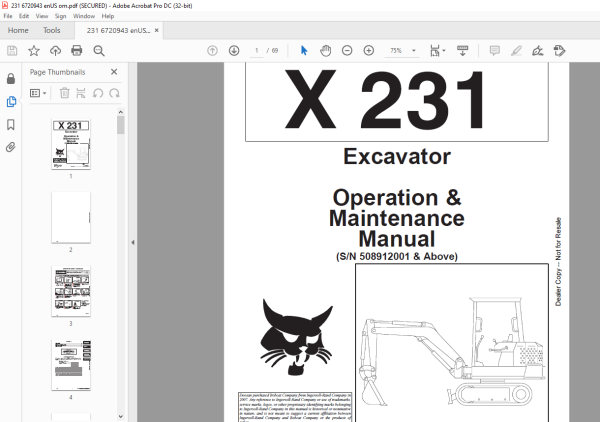600x422 pixels.
Task: Add a comment with speech bubble icon
Action: (495, 51)
